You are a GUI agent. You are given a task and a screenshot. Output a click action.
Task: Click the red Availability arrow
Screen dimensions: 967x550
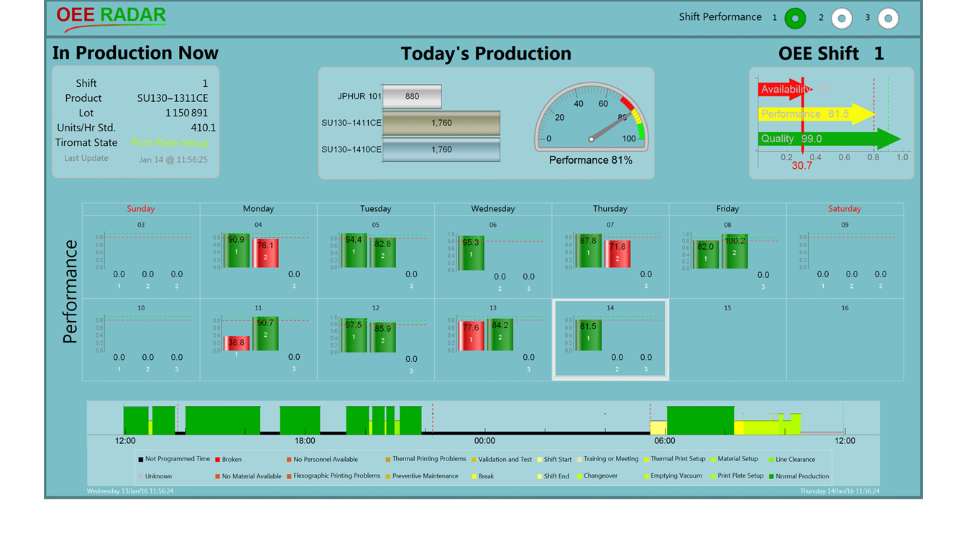[784, 89]
